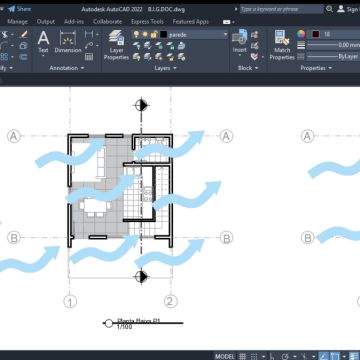Open the Insert block tool
The height and width of the screenshot is (360, 360).
tap(240, 41)
